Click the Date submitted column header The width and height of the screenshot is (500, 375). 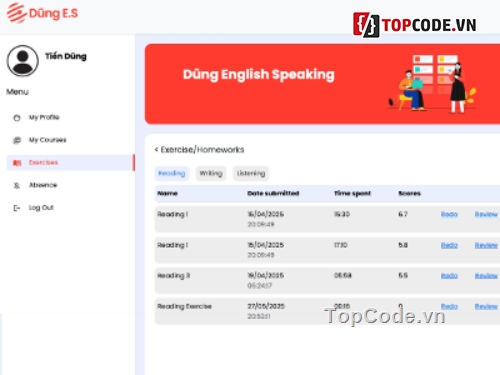273,193
